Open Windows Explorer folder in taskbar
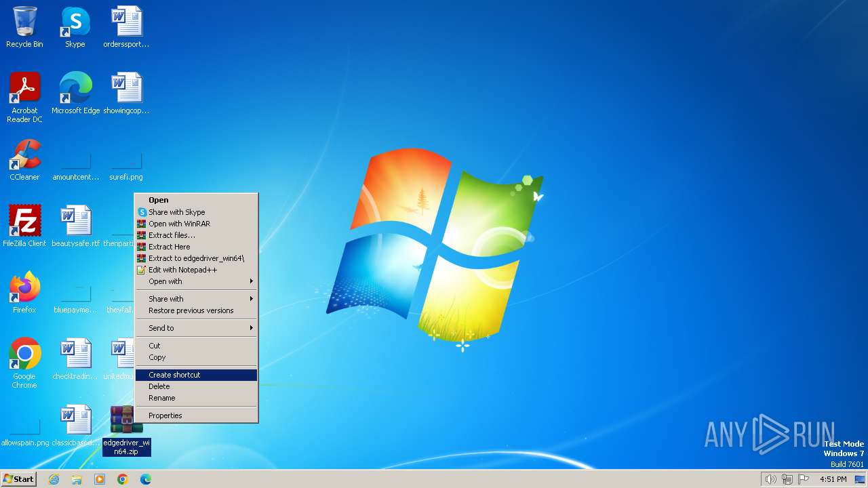The width and height of the screenshot is (868, 488). [x=77, y=479]
